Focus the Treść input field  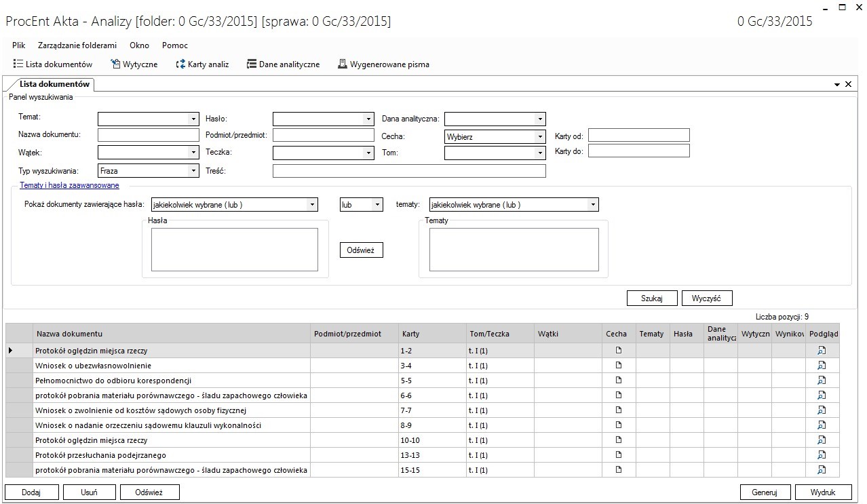click(409, 171)
